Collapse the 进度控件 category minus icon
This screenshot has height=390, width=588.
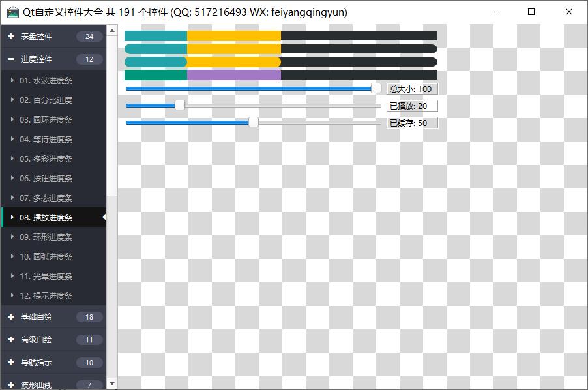[x=11, y=59]
